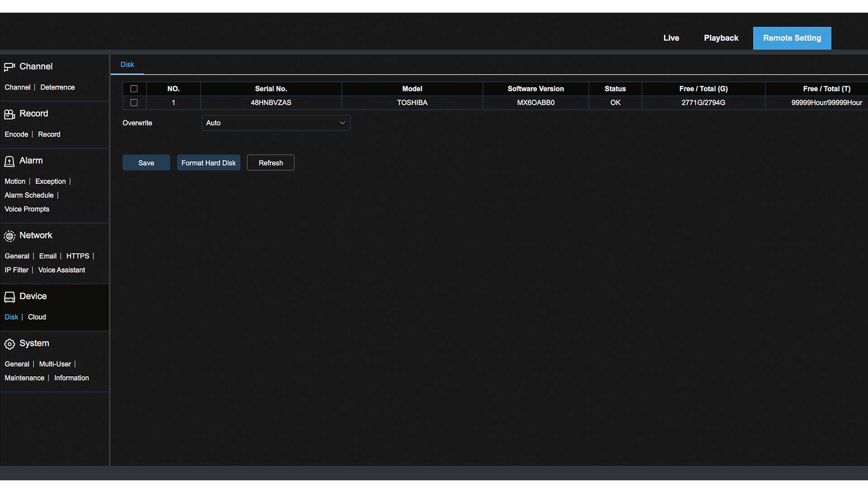
Task: Check the box for disk number 1
Action: 134,103
